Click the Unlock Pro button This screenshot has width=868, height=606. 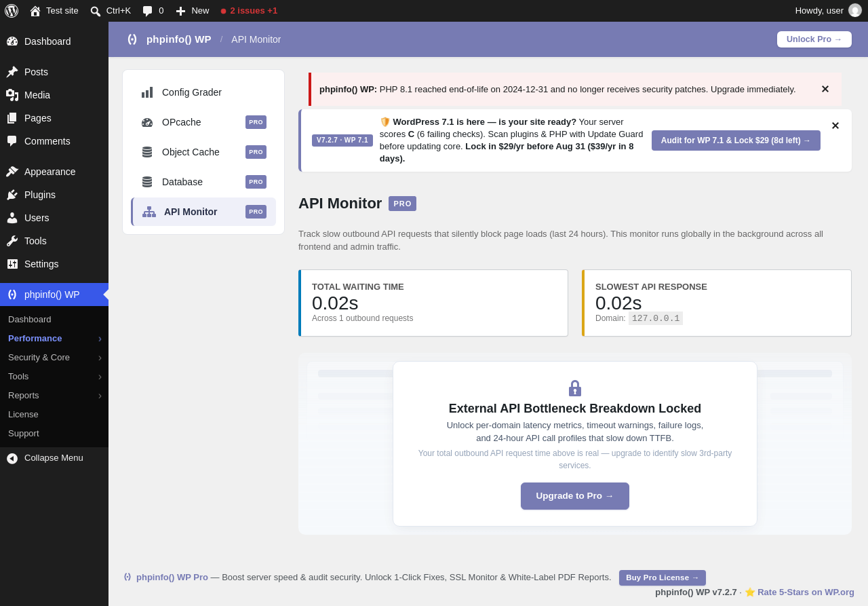coord(814,39)
